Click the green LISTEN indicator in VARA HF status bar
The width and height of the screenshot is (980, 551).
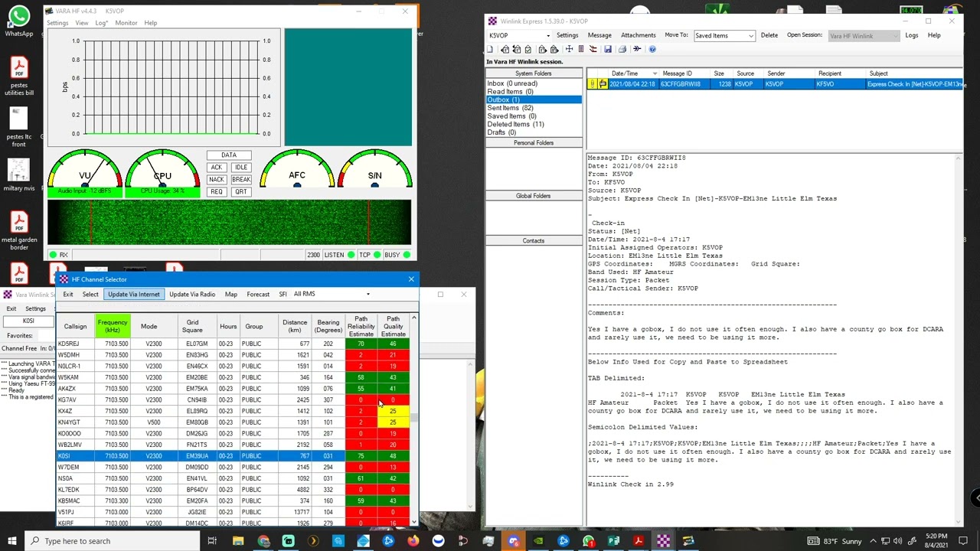pyautogui.click(x=351, y=255)
